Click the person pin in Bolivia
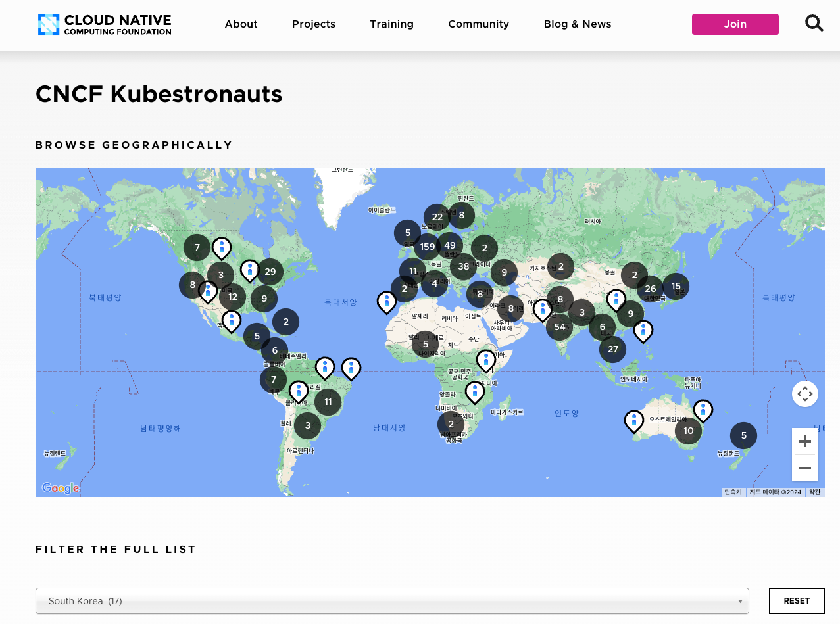The height and width of the screenshot is (624, 840). (x=299, y=391)
